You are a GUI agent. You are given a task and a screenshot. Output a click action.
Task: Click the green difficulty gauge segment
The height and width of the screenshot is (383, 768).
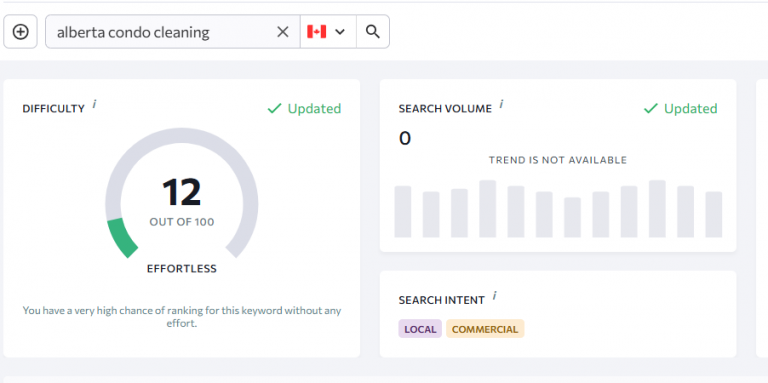tap(122, 239)
